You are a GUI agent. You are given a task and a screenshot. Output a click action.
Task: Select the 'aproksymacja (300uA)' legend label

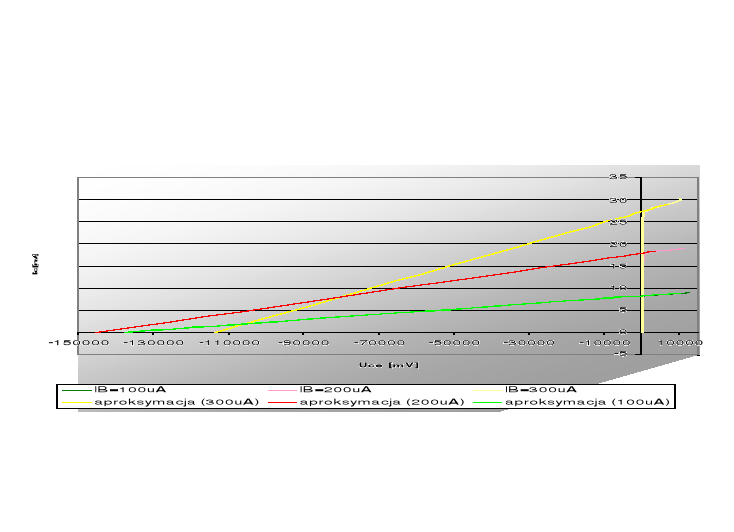[x=176, y=402]
